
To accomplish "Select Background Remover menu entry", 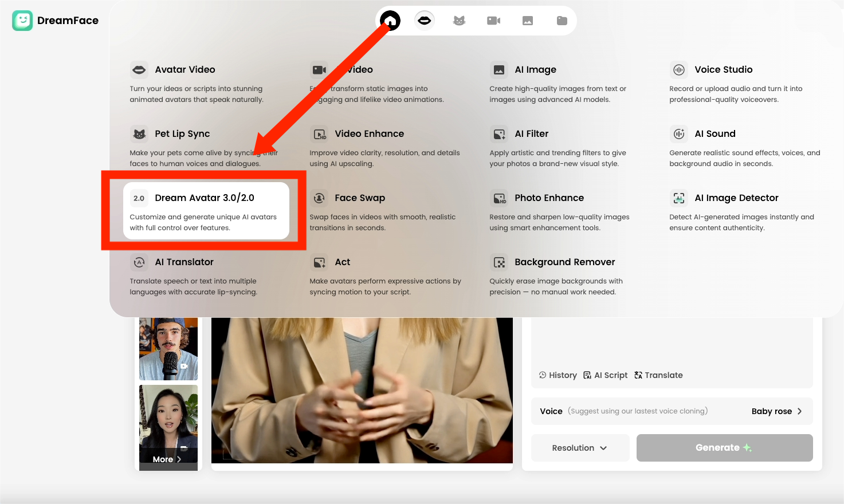I will coord(564,262).
